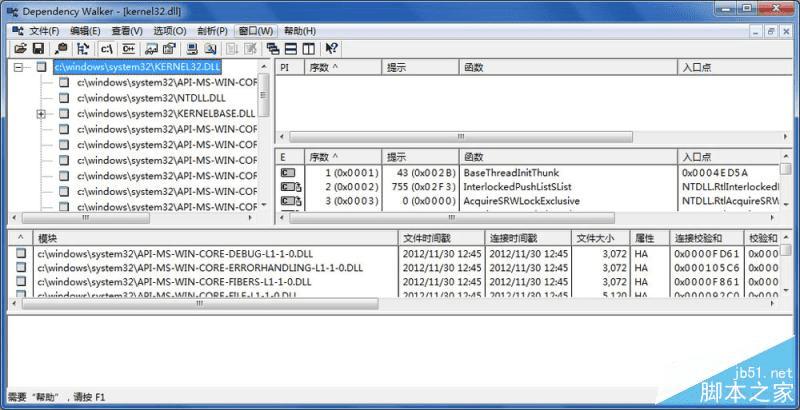Sort upper imports pane by 序数 column
800x410 pixels.
point(343,67)
